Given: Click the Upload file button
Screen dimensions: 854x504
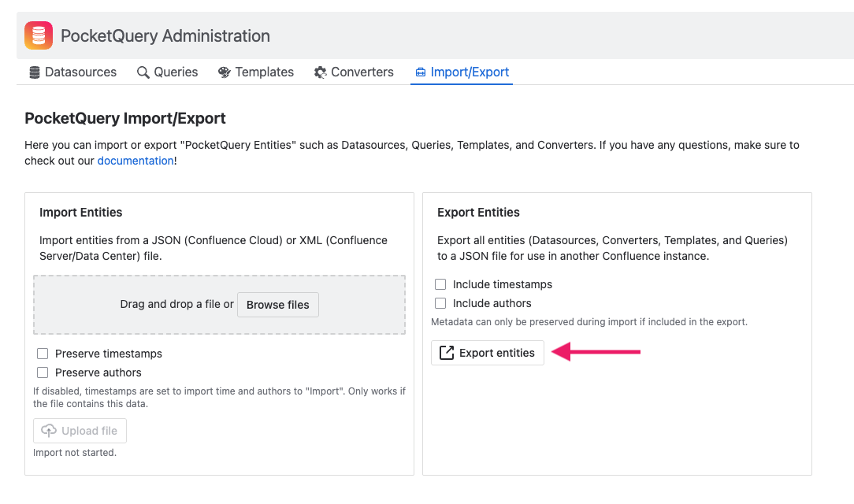Looking at the screenshot, I should click(80, 431).
